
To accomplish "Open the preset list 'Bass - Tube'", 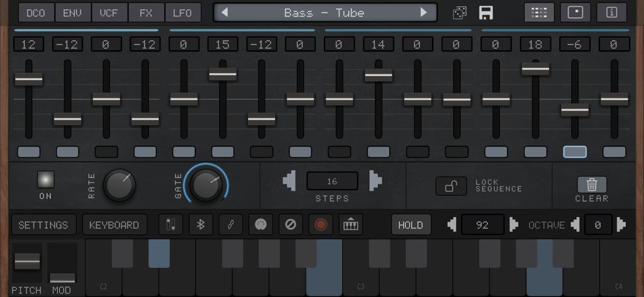I will pos(325,13).
